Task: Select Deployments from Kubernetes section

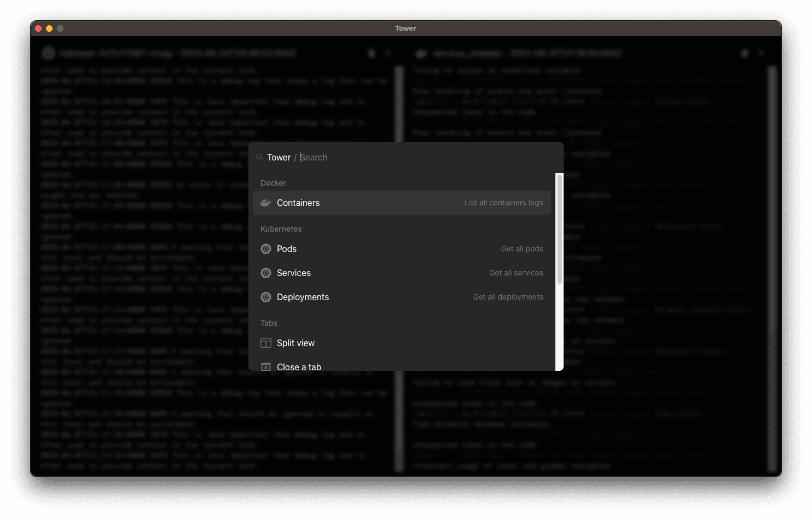Action: pos(402,297)
